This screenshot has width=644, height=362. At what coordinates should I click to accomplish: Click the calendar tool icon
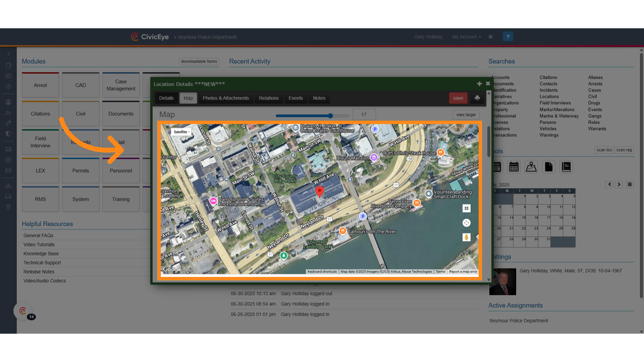tap(514, 167)
